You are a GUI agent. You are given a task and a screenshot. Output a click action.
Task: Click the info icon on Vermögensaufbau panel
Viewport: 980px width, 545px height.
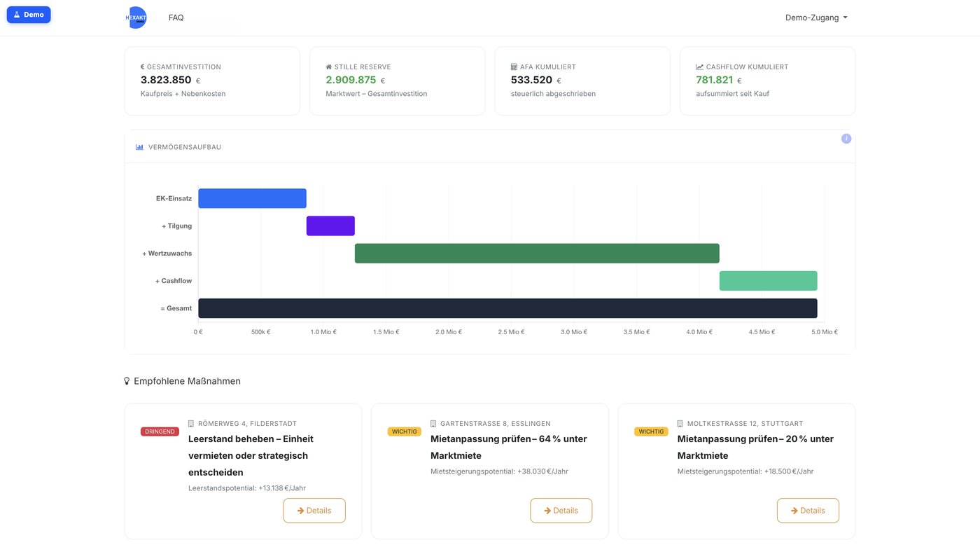click(846, 139)
